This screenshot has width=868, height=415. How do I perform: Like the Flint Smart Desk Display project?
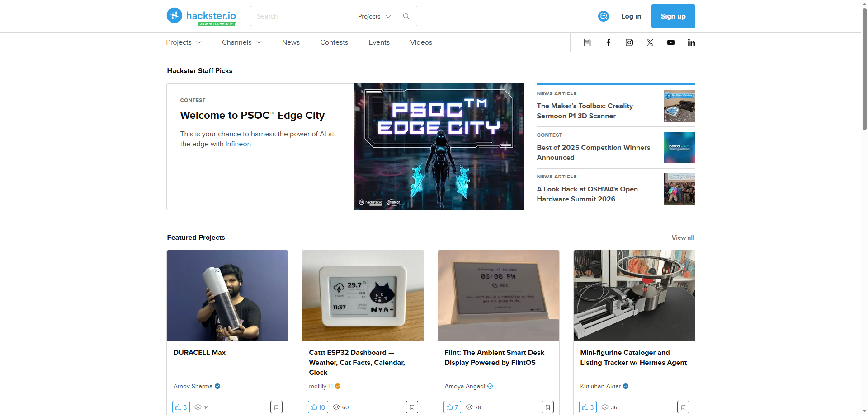click(452, 407)
